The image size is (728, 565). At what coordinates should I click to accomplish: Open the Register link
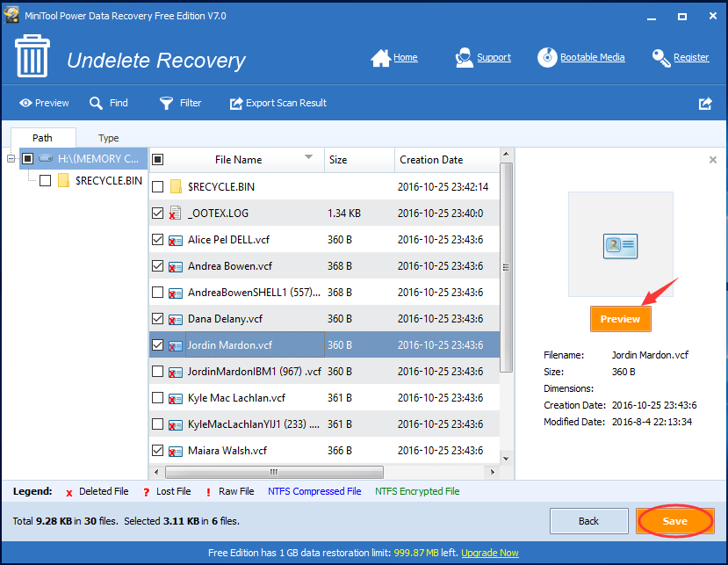(x=691, y=58)
